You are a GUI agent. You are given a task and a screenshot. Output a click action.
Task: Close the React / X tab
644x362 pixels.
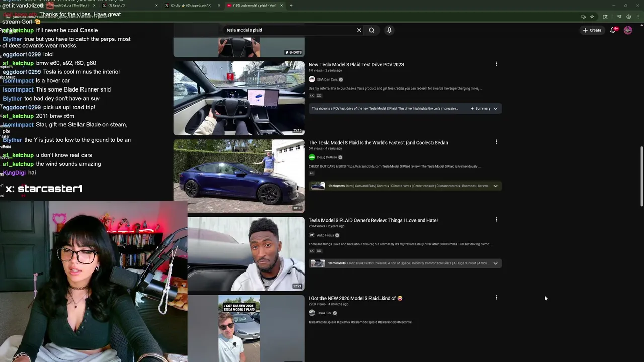click(156, 5)
